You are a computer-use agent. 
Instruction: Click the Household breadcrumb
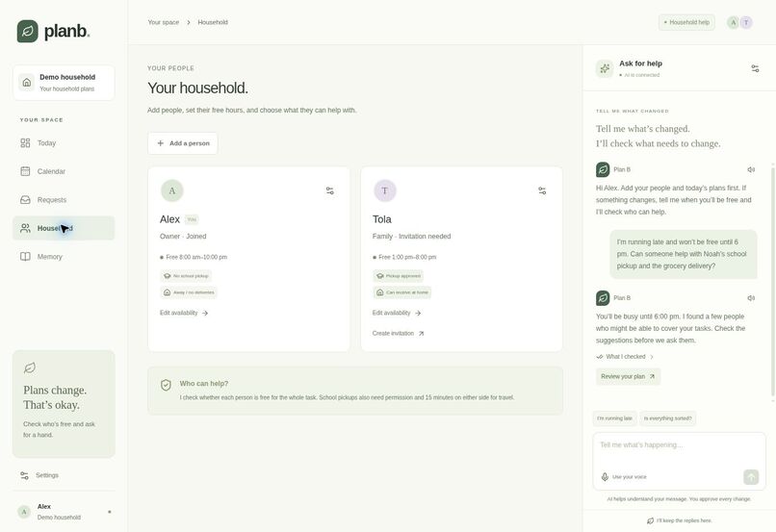(x=213, y=22)
